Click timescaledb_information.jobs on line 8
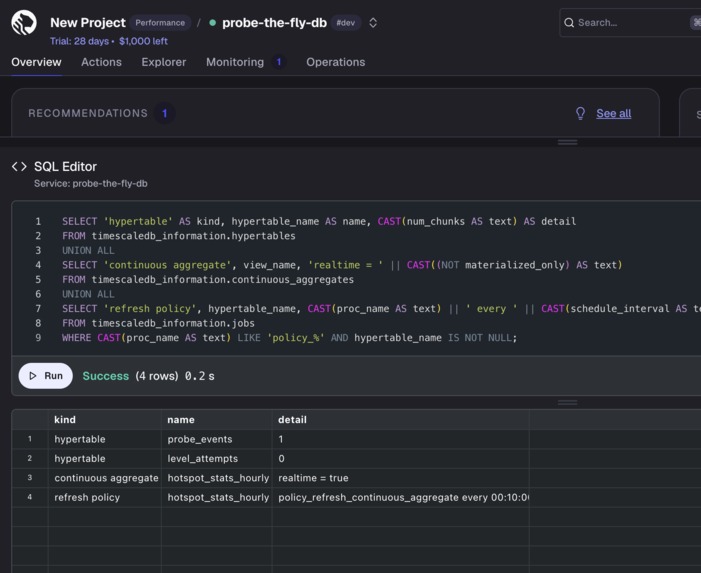 tap(173, 323)
